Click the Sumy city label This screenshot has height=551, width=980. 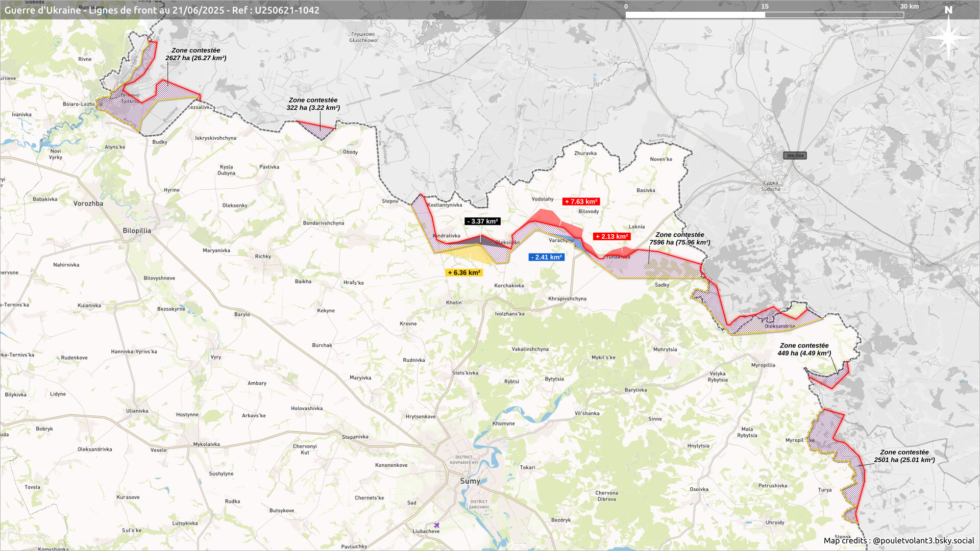click(x=470, y=481)
